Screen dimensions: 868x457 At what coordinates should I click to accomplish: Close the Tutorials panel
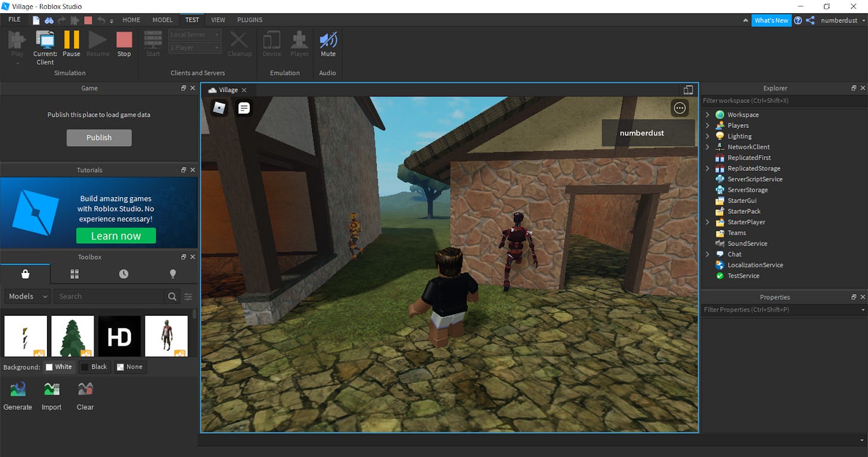[193, 170]
